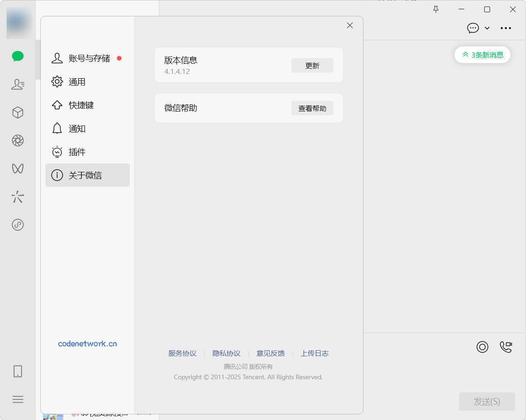Open Search using the circular S icon
526x420 pixels.
click(x=17, y=225)
